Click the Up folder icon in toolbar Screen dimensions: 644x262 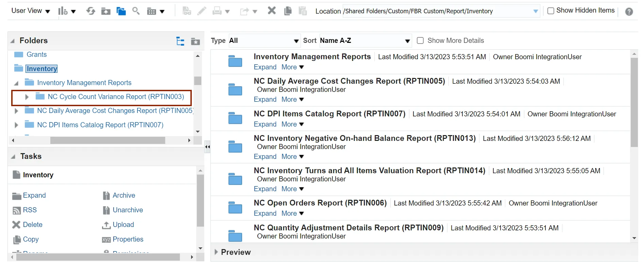(106, 11)
